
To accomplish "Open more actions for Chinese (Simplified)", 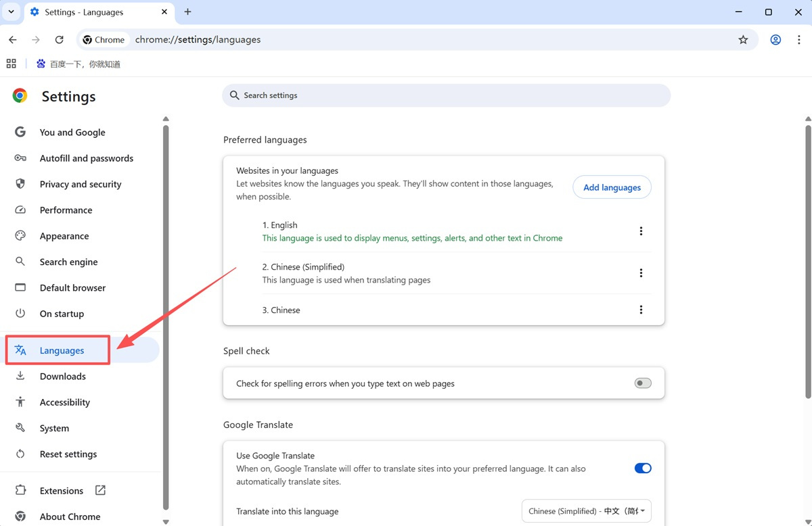I will [x=641, y=273].
